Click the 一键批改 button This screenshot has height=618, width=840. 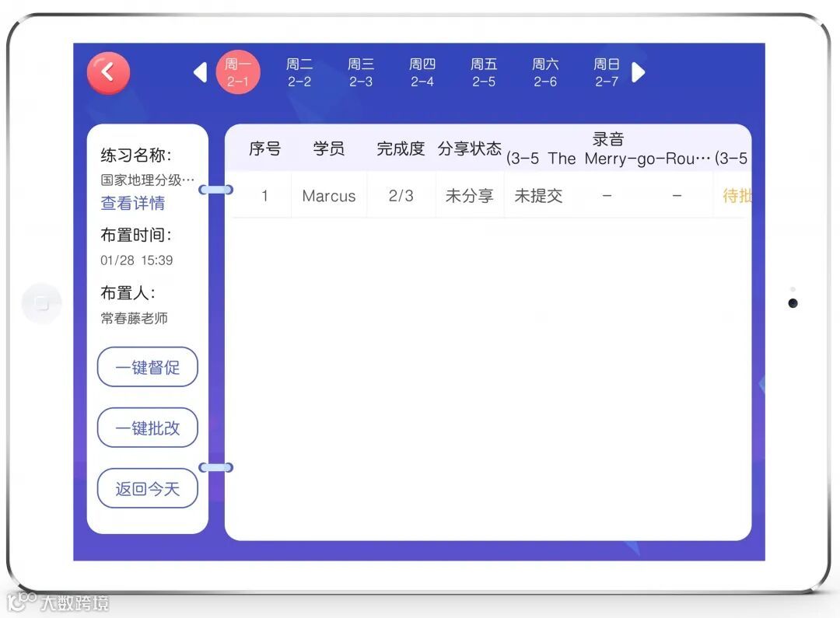pos(147,428)
